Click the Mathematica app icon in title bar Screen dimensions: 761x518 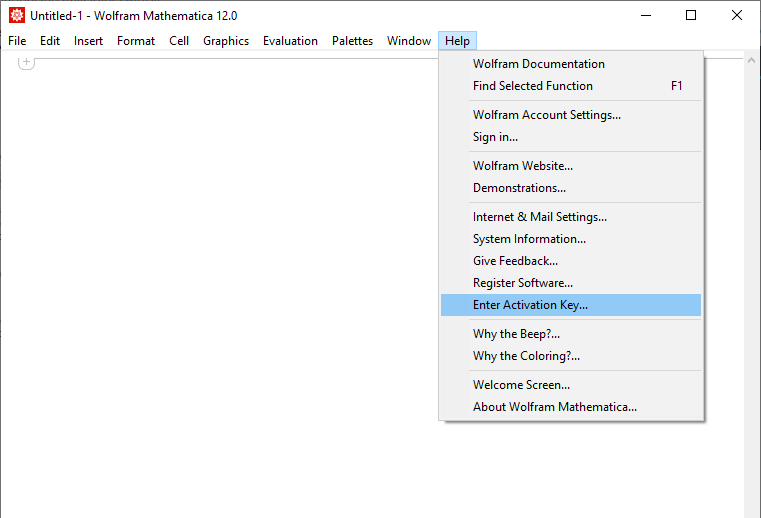[17, 15]
